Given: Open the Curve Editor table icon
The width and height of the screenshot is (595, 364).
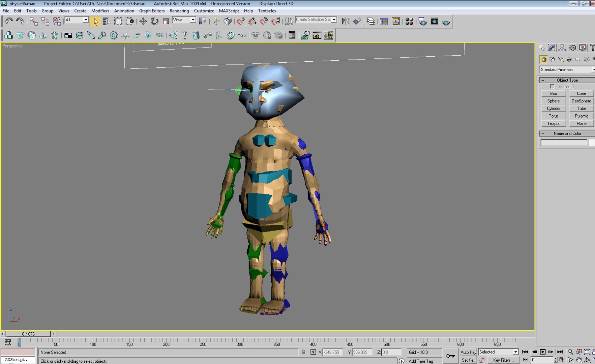Looking at the screenshot, I should [384, 22].
